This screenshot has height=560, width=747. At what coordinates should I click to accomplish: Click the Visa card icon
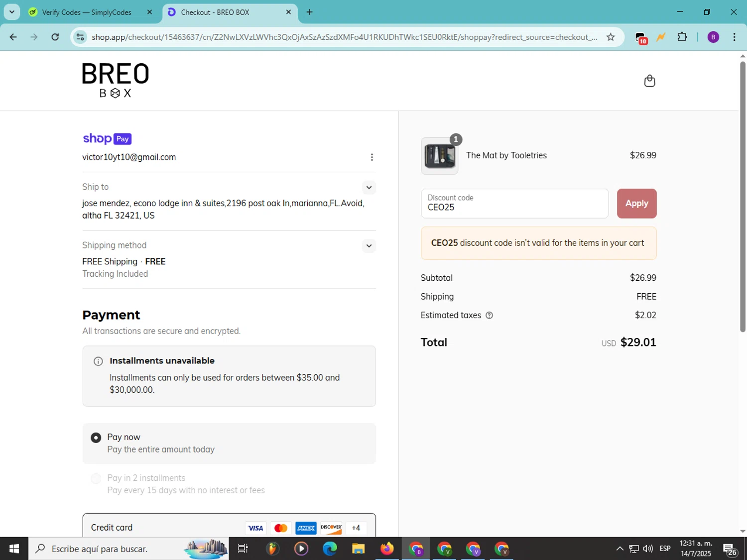255,528
